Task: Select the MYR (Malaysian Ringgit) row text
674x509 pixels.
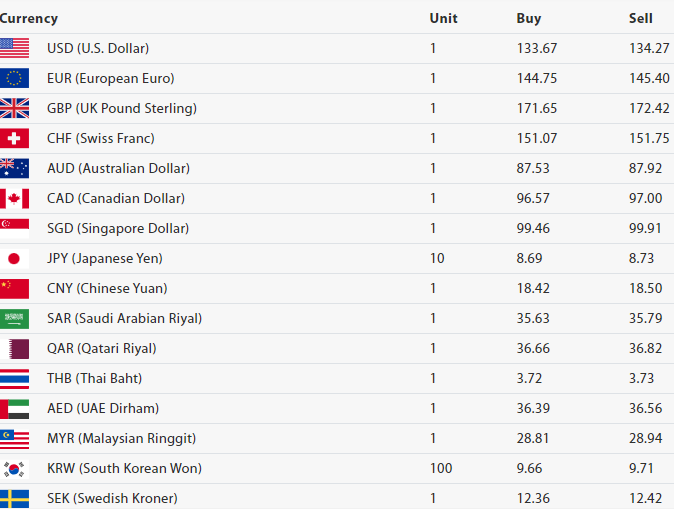Action: click(121, 438)
